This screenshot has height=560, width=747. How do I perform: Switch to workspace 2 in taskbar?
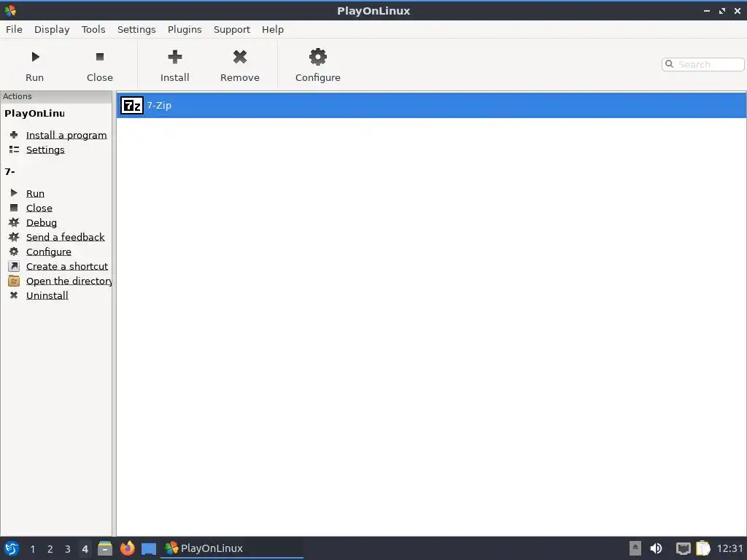point(50,549)
